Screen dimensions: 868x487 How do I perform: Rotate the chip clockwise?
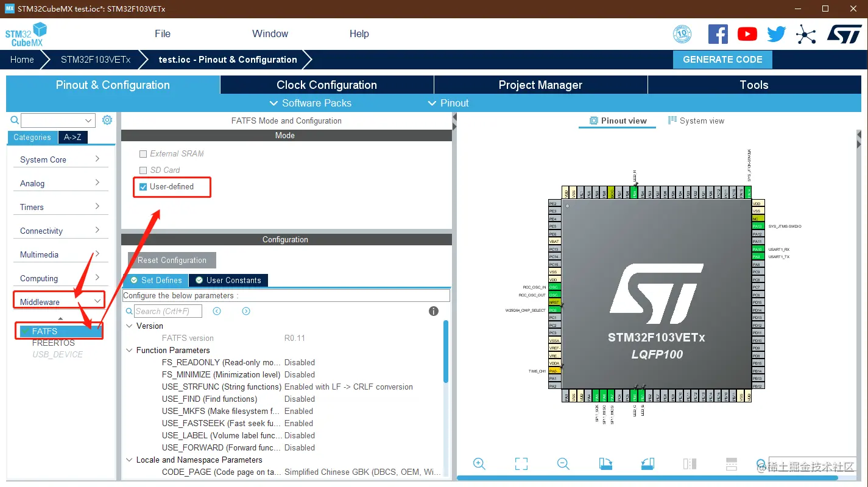[605, 464]
